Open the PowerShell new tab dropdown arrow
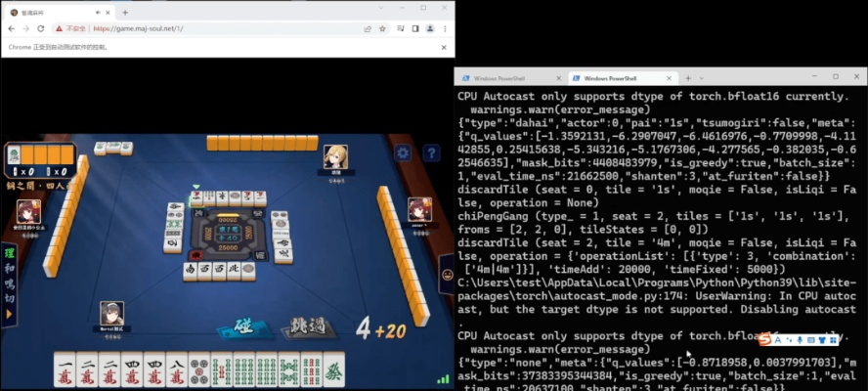868x391 pixels. pyautogui.click(x=702, y=77)
